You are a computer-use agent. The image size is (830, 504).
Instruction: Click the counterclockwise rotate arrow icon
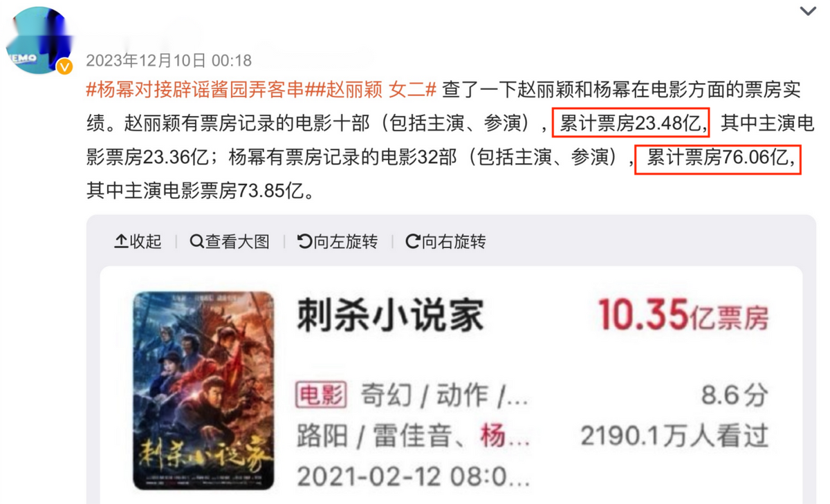pos(304,241)
